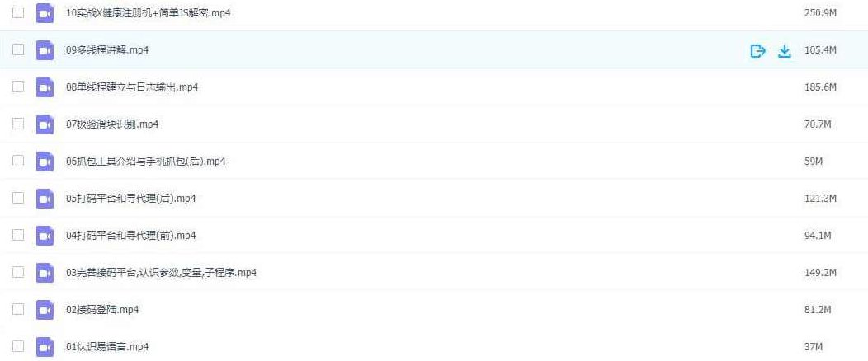
Task: Click video icon beside 03完善接码平台 file
Action: click(45, 273)
